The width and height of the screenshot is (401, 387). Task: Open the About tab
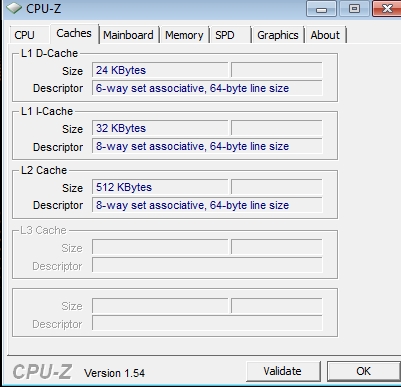tap(325, 35)
